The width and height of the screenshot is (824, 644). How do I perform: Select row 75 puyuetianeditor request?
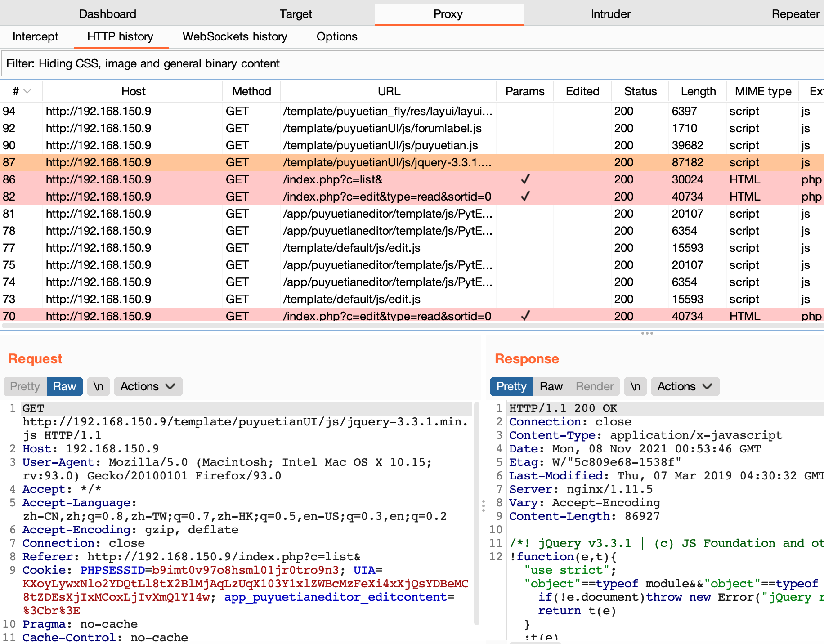[412, 265]
